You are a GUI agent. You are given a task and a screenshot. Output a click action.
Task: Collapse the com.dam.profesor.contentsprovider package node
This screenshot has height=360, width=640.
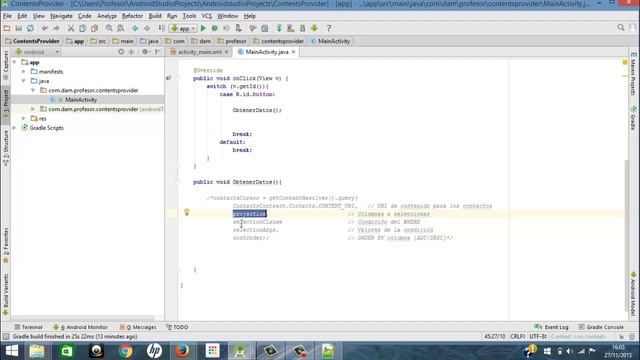click(33, 90)
